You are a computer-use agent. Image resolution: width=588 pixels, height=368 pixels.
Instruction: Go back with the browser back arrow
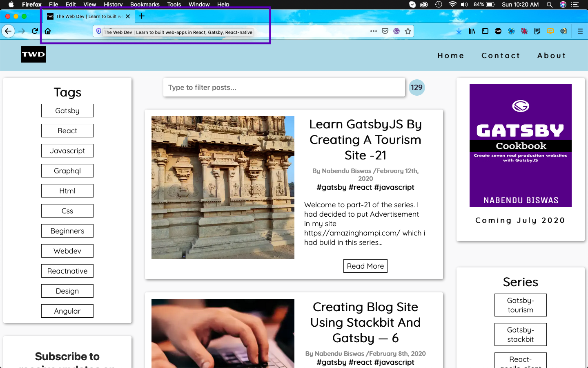[8, 31]
